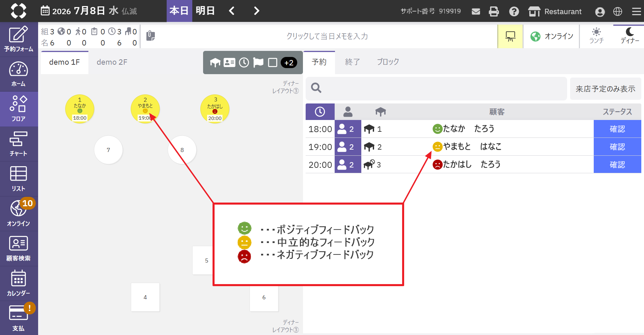Screen dimensions: 644x335
Task: Open the フロア floor view
Action: coord(19,109)
